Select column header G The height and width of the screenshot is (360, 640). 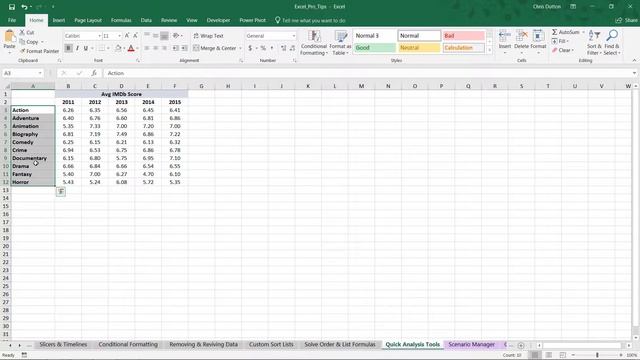pos(201,86)
